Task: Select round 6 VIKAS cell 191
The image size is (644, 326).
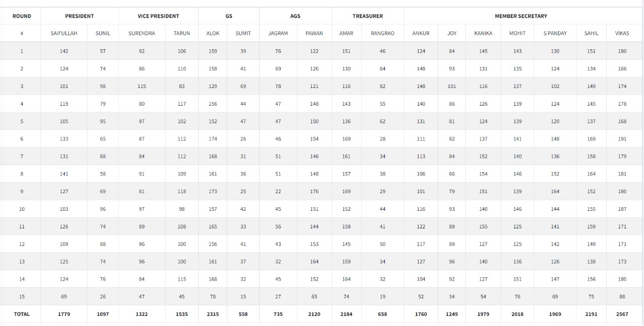Action: pos(622,139)
